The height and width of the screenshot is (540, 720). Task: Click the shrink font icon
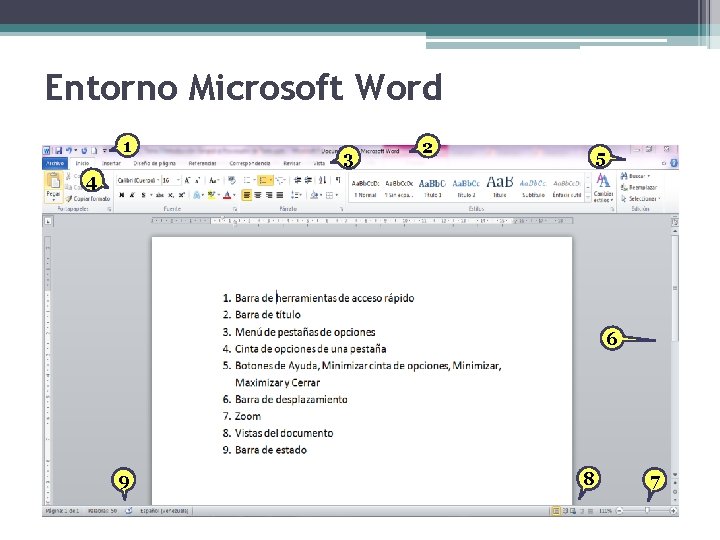(197, 180)
